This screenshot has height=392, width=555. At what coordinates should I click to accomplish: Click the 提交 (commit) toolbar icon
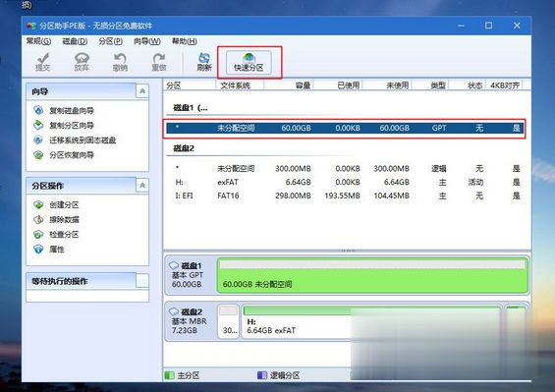[x=43, y=62]
